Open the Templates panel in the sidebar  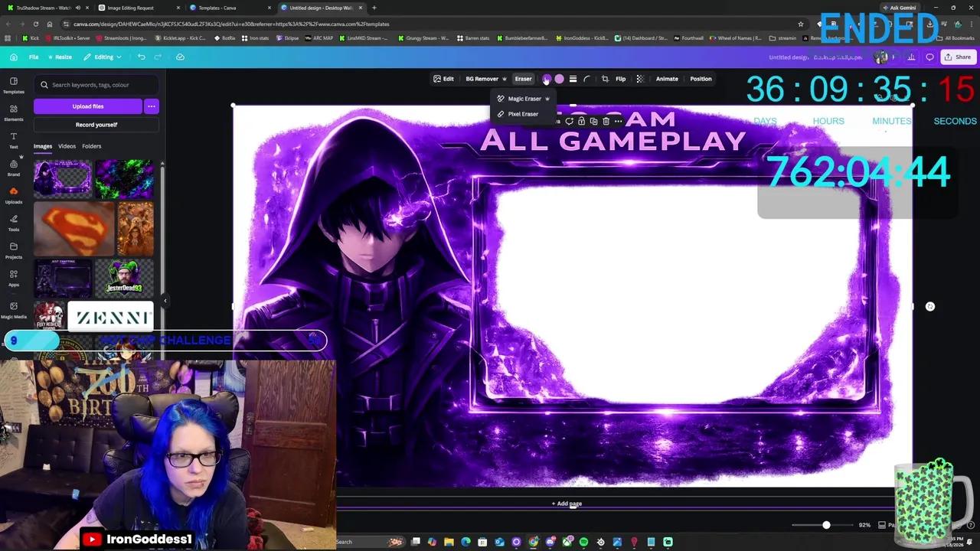13,85
